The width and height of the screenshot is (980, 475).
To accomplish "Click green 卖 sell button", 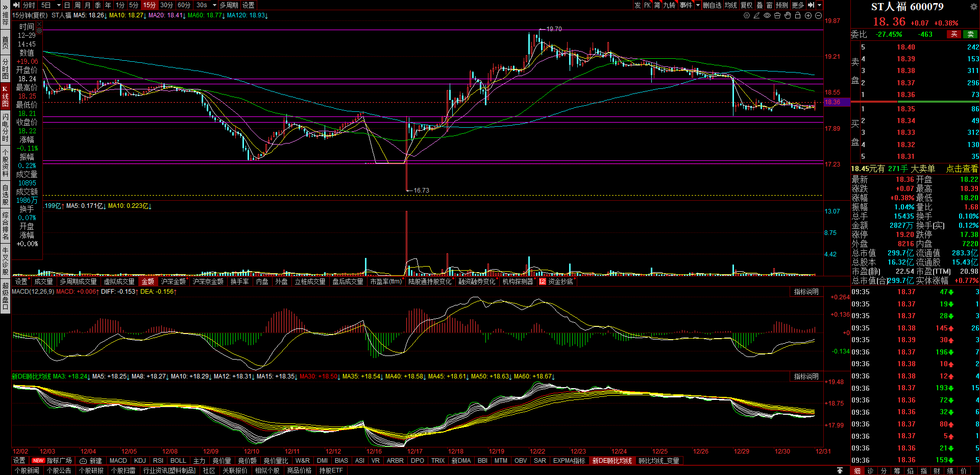I will [x=970, y=34].
